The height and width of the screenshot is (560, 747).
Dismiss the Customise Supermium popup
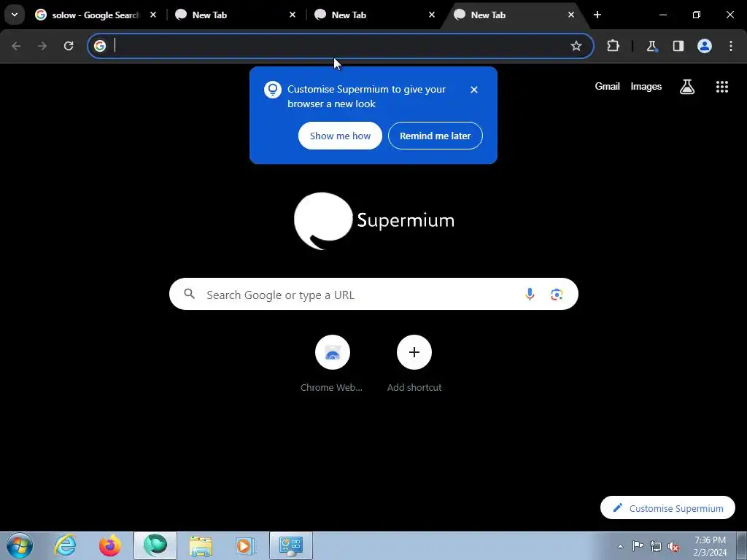click(x=474, y=90)
